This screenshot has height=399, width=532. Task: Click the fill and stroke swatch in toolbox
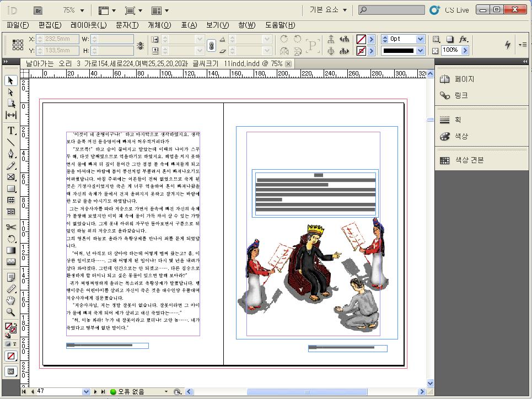tap(10, 329)
